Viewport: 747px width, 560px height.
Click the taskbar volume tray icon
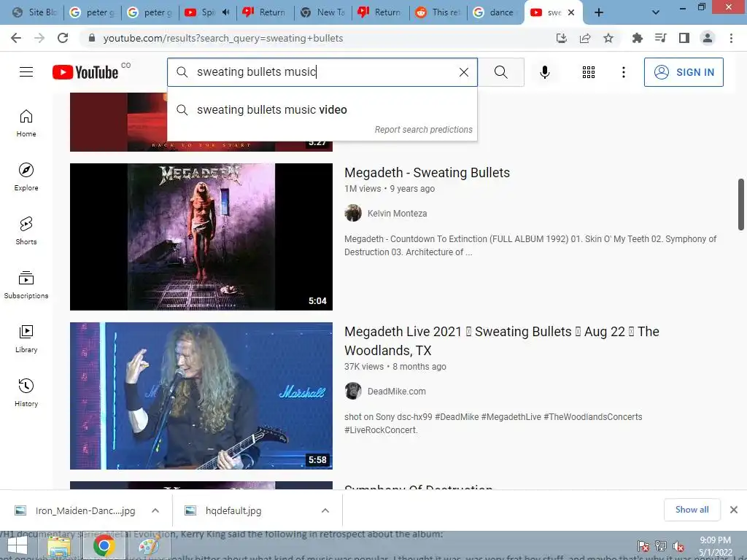pyautogui.click(x=678, y=546)
